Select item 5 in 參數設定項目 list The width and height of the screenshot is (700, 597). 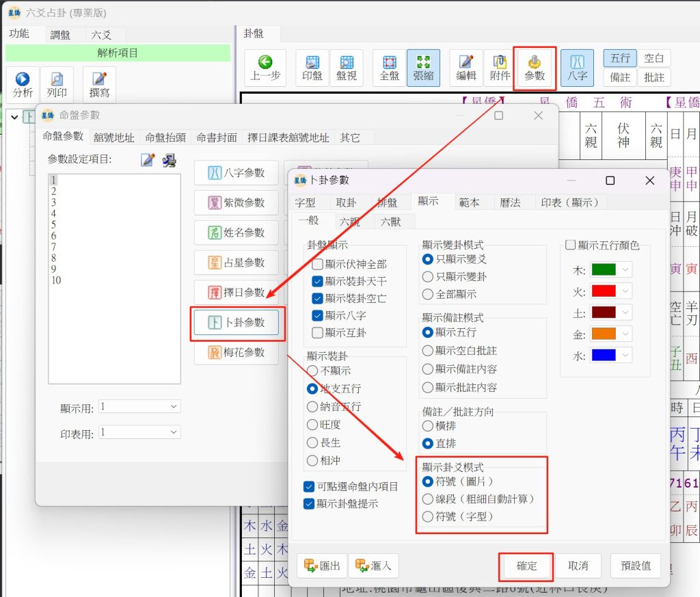click(x=53, y=224)
